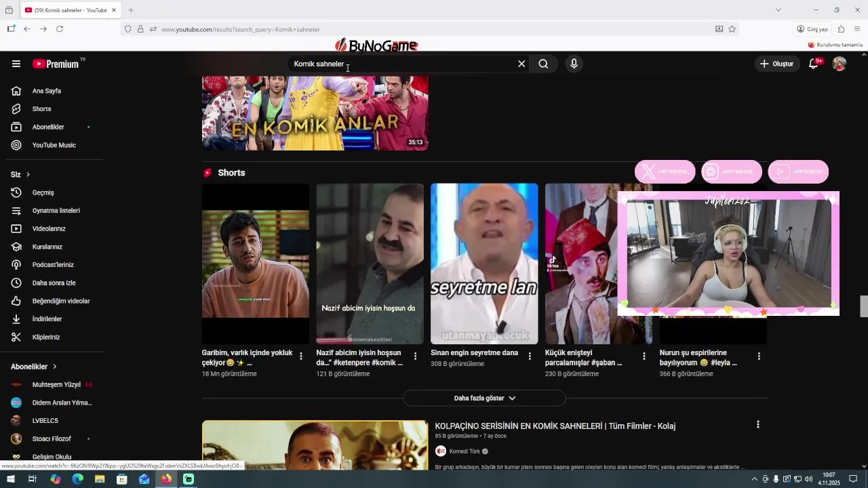Open options for Nazif abicim short

(416, 356)
